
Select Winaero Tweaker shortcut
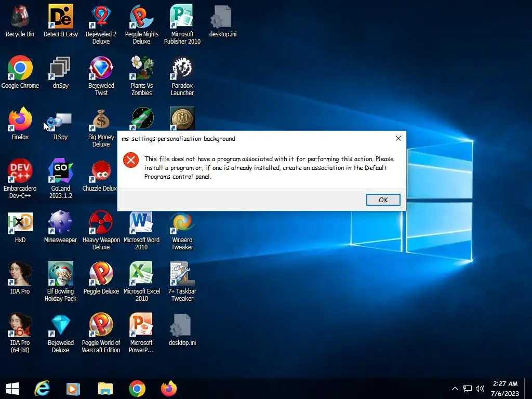pos(182,230)
